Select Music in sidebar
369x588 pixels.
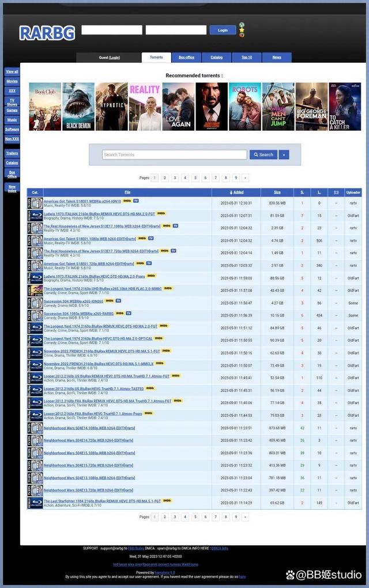[12, 120]
